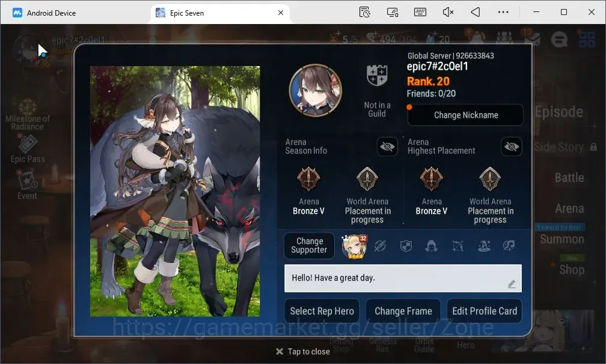Open the Epic Pass sidebar icon
This screenshot has width=606, height=364.
tap(28, 149)
